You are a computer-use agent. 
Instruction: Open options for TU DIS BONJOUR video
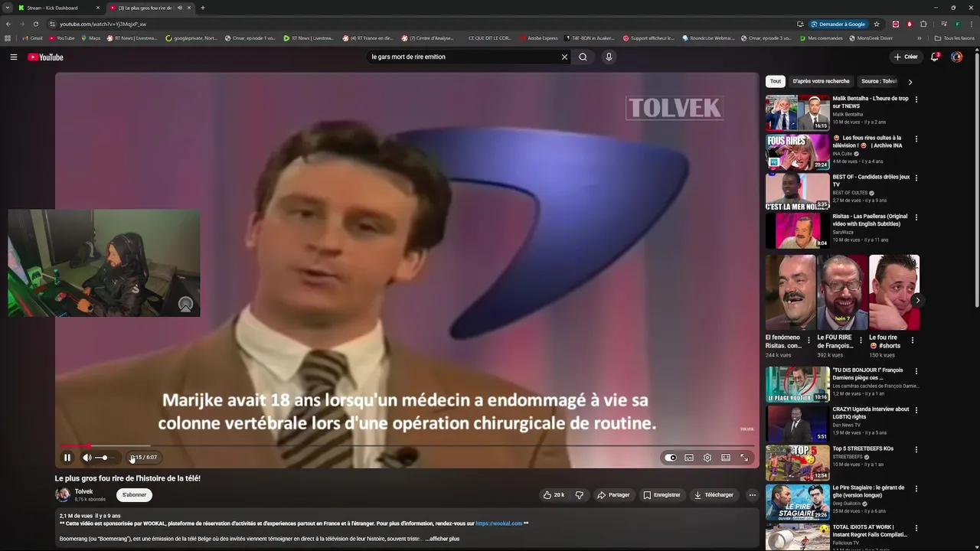click(x=916, y=371)
